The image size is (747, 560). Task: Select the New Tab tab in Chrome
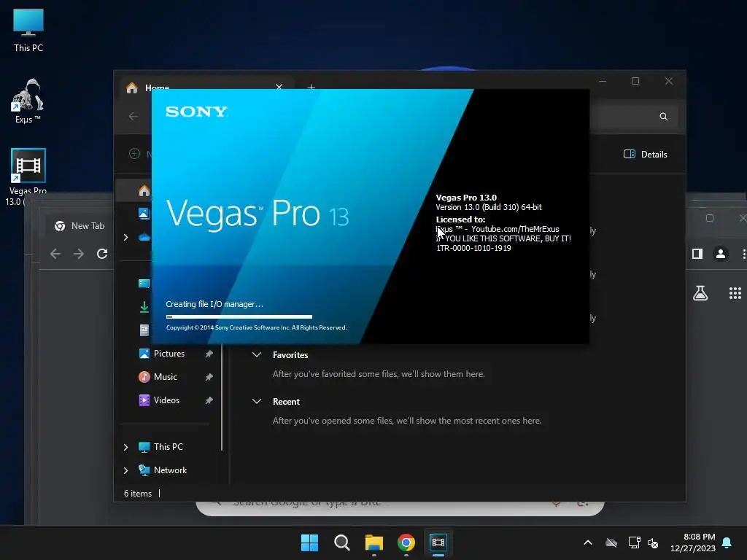pos(80,226)
